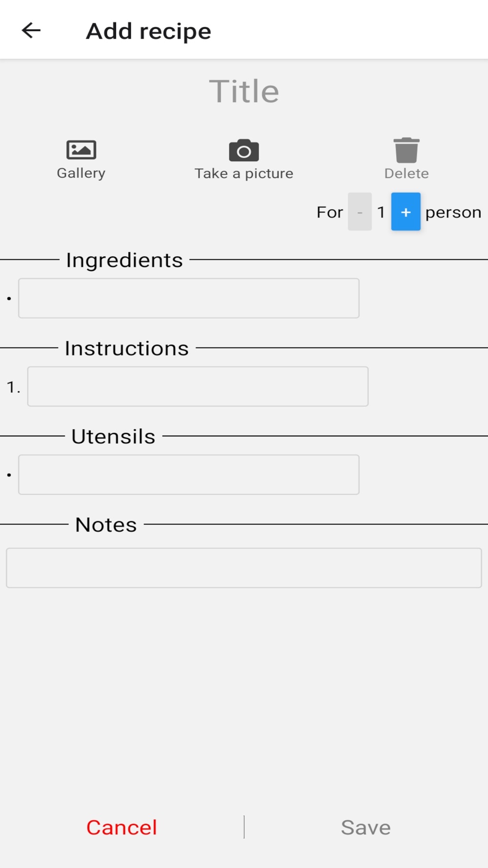The height and width of the screenshot is (868, 488).
Task: Tap the Gallery label
Action: 81,173
